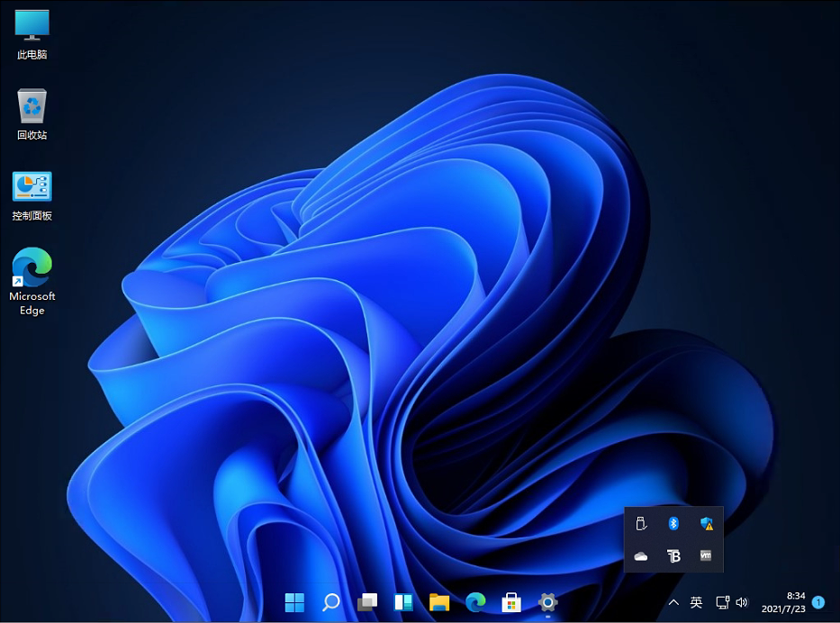Open Settings from the taskbar

(x=546, y=603)
